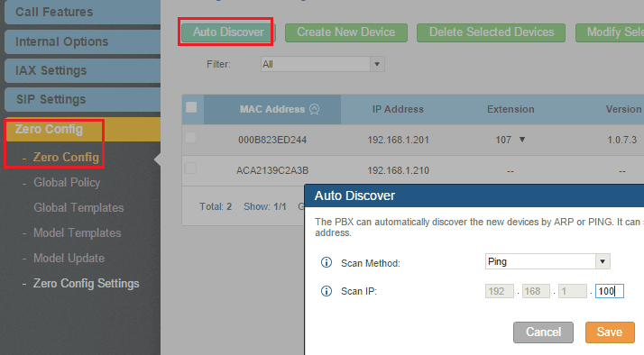Click MAC address ACA2139C2A3B cell
This screenshot has height=355, width=644.
coord(272,170)
